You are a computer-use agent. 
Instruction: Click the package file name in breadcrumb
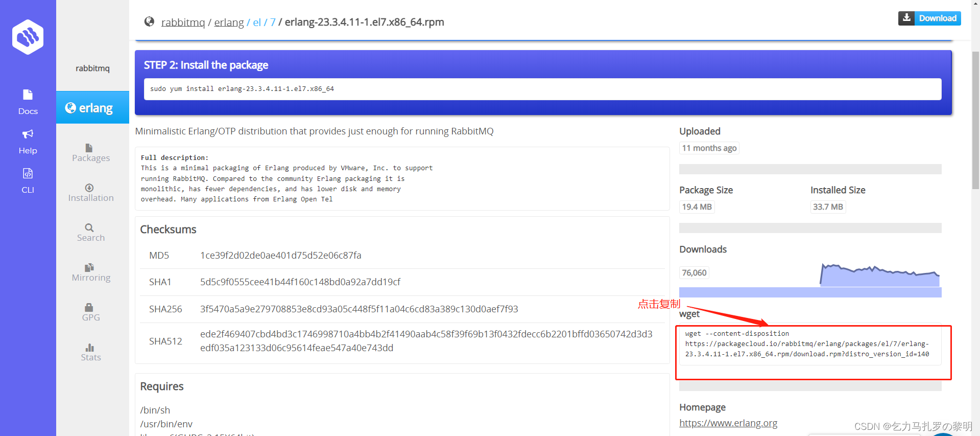tap(364, 22)
